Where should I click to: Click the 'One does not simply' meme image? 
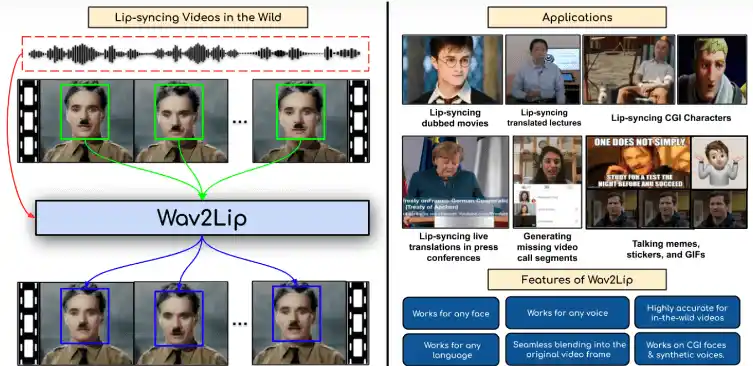638,162
